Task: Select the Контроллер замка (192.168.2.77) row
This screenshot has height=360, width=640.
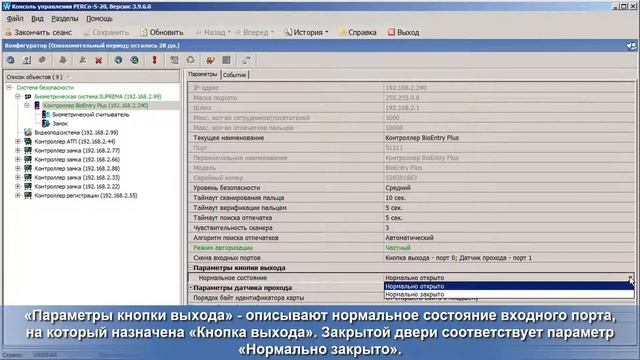Action: point(77,151)
